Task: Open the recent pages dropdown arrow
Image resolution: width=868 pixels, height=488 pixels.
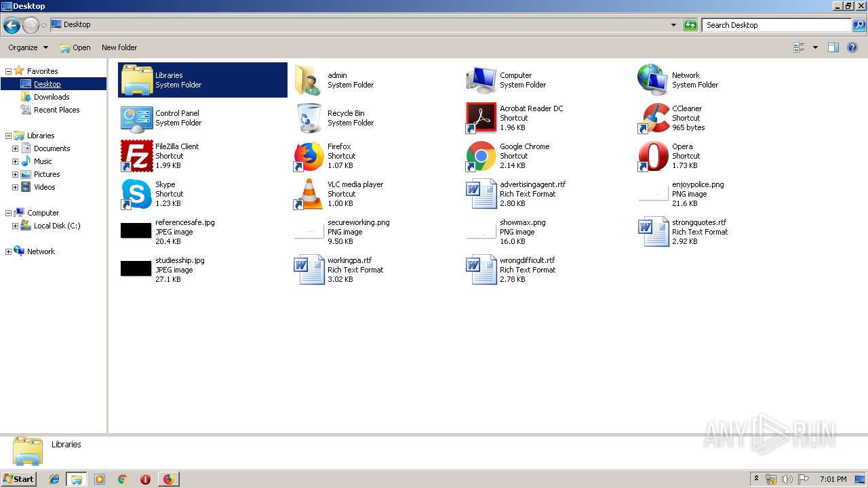Action: pyautogui.click(x=43, y=26)
